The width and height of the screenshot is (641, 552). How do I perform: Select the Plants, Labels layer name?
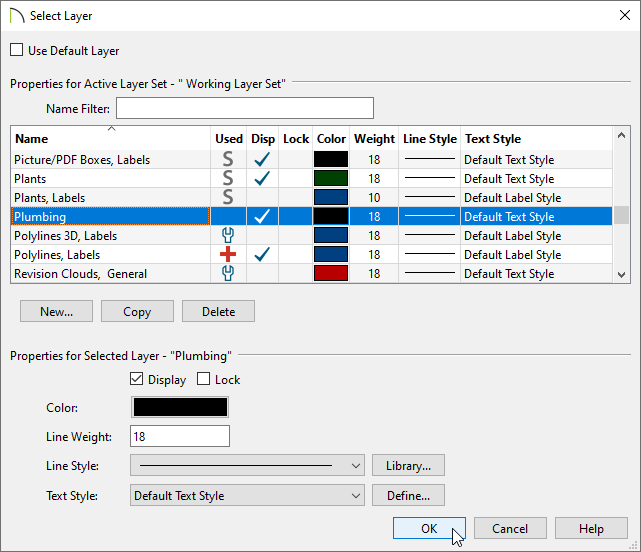49,198
